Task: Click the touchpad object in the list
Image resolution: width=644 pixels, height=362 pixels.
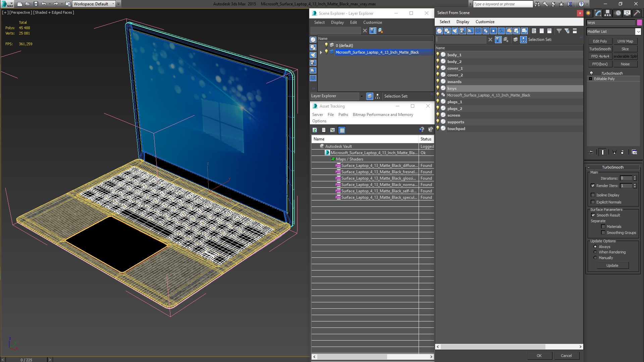Action: [456, 129]
